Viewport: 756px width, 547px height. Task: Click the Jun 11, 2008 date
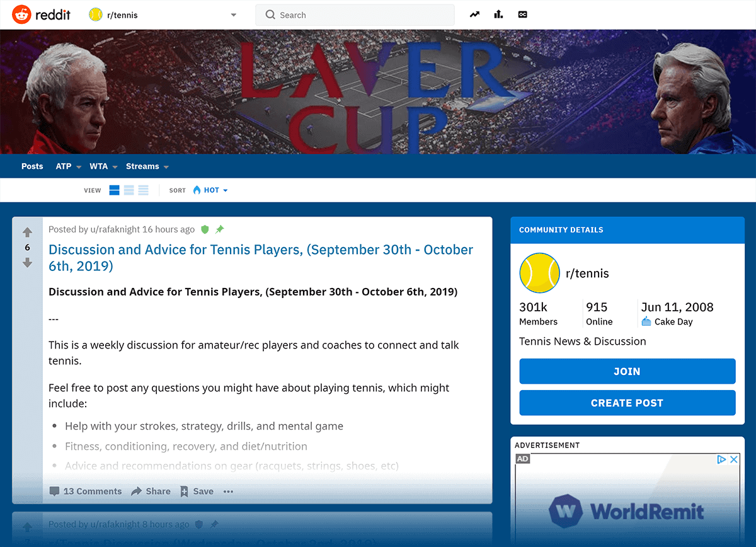[677, 308]
